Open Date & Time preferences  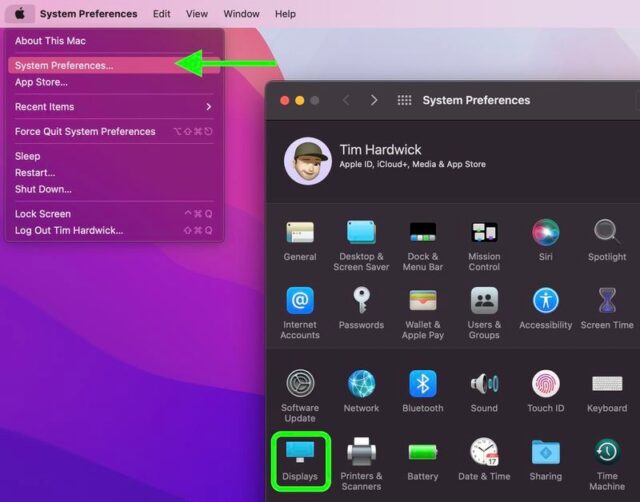484,460
